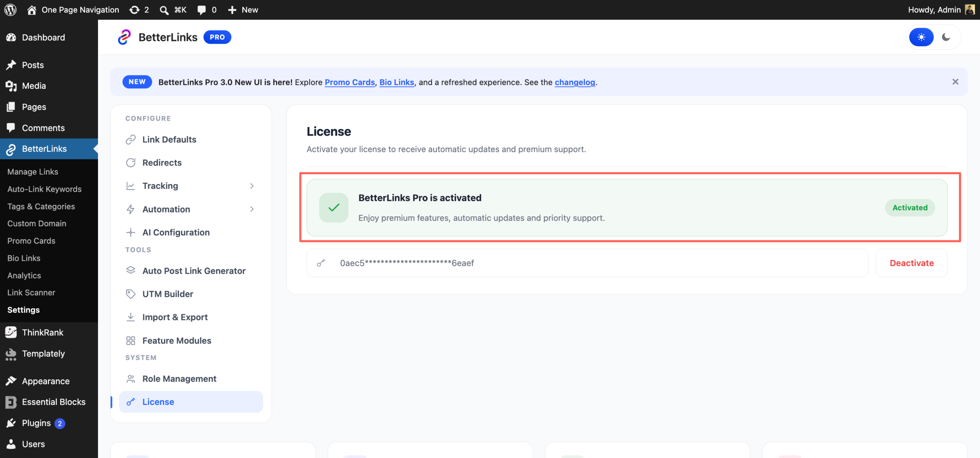Click the Link Defaults chain icon
Image resolution: width=980 pixels, height=458 pixels.
[131, 139]
